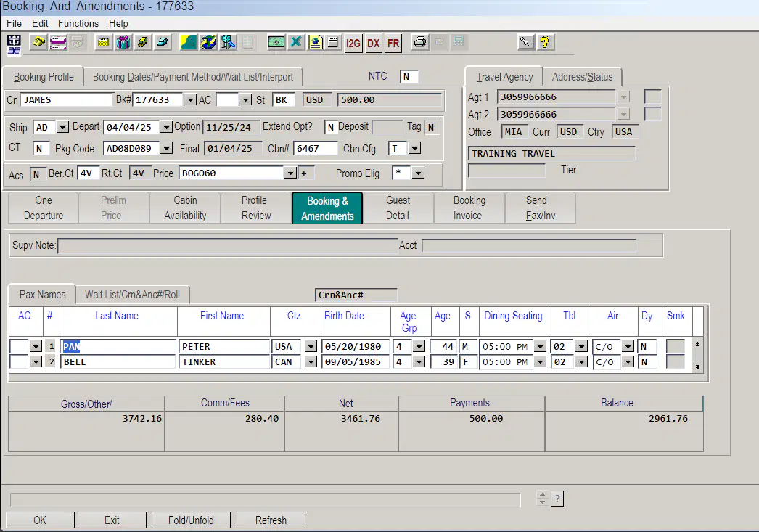Image resolution: width=759 pixels, height=532 pixels.
Task: Click the gift box toolbar icon
Action: click(123, 43)
